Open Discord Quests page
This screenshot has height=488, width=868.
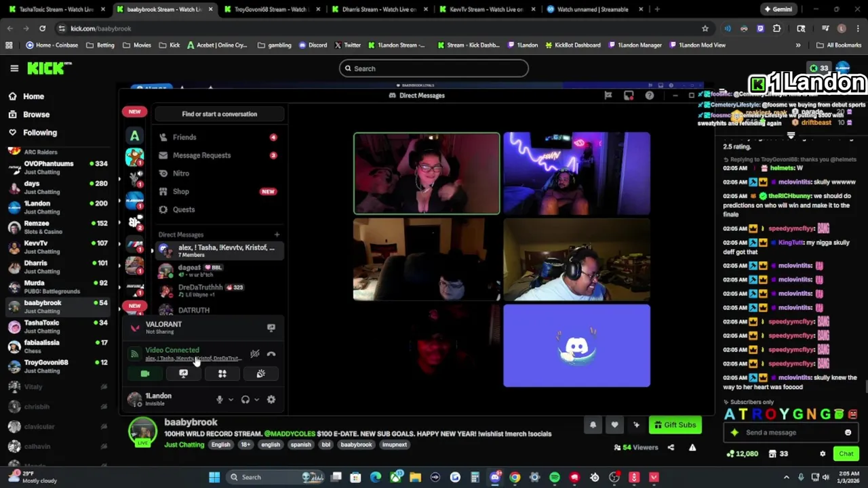tap(218, 210)
